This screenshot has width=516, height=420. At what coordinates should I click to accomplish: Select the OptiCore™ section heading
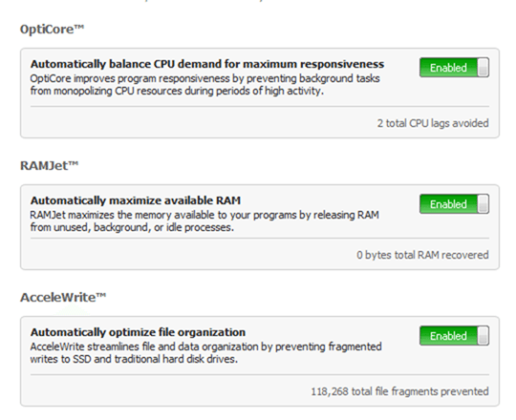(x=52, y=29)
